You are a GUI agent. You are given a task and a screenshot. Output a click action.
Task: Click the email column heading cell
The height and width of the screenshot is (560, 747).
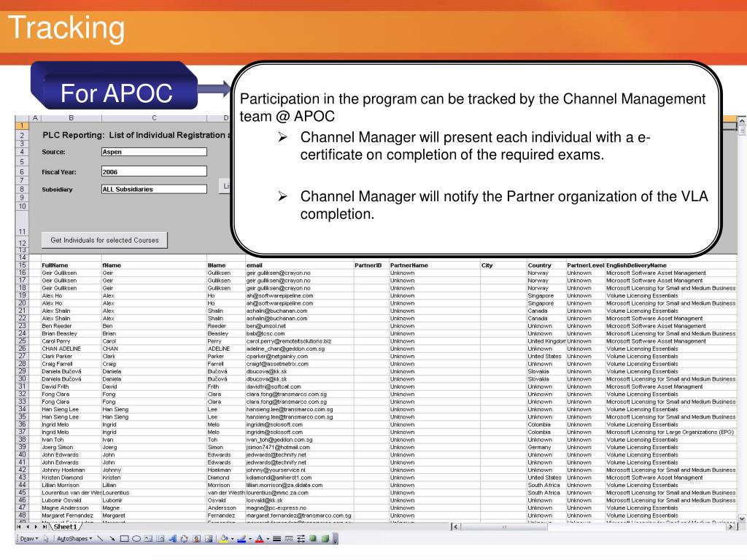[x=299, y=265]
